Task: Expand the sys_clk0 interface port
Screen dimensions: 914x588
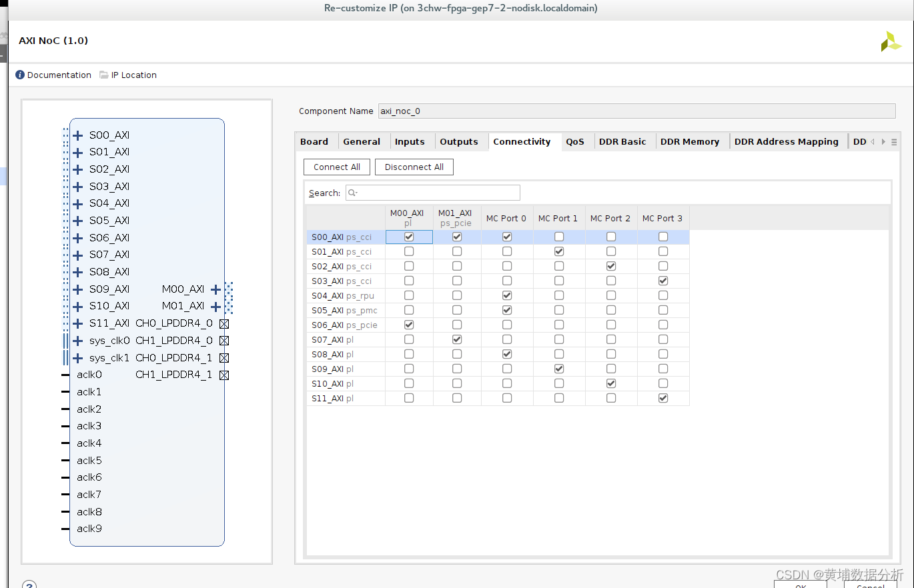Action: [78, 341]
